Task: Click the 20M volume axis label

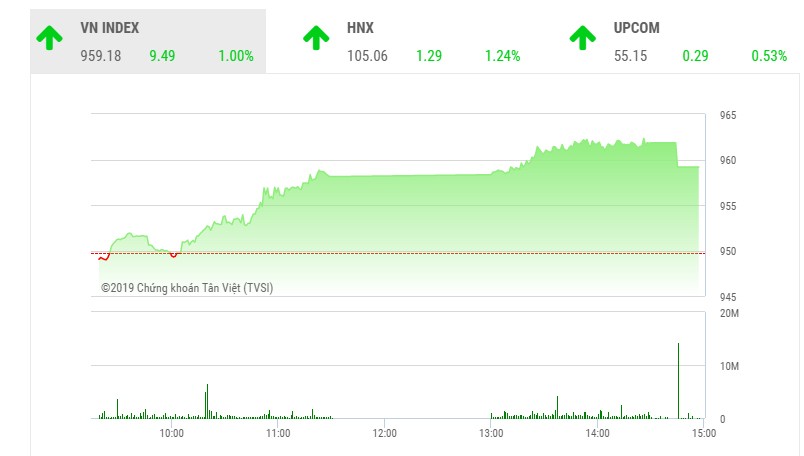Action: pos(729,315)
